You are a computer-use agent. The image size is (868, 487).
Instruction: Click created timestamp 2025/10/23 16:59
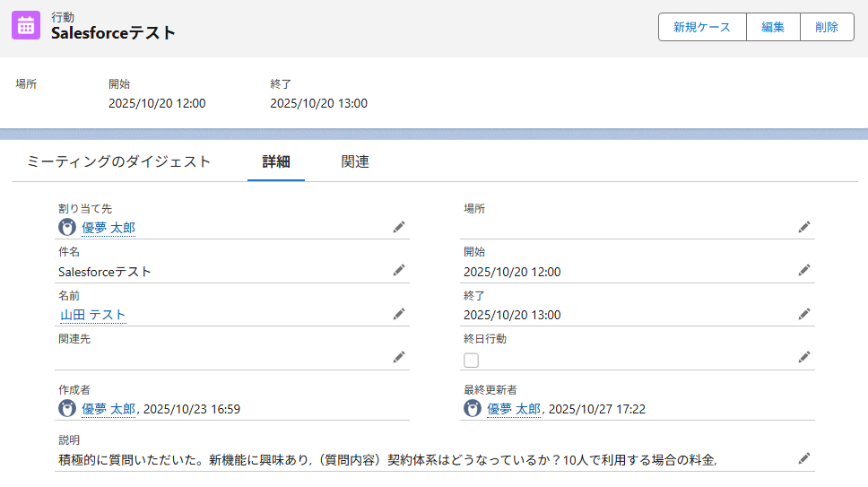(x=192, y=409)
